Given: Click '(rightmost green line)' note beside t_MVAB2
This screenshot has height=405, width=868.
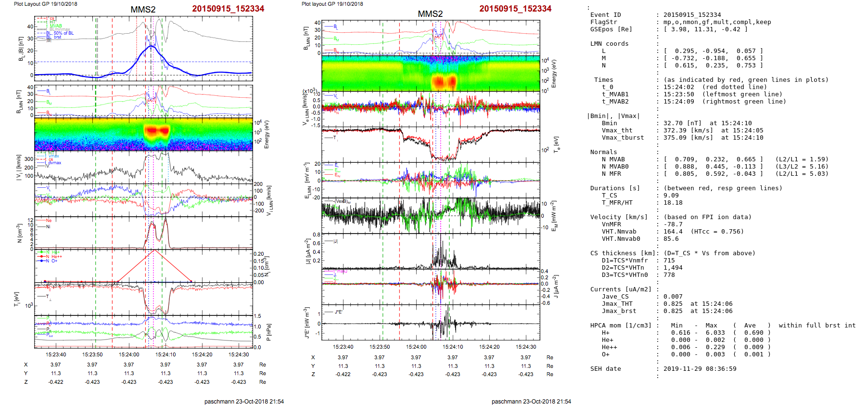Looking at the screenshot, I should 744,102.
